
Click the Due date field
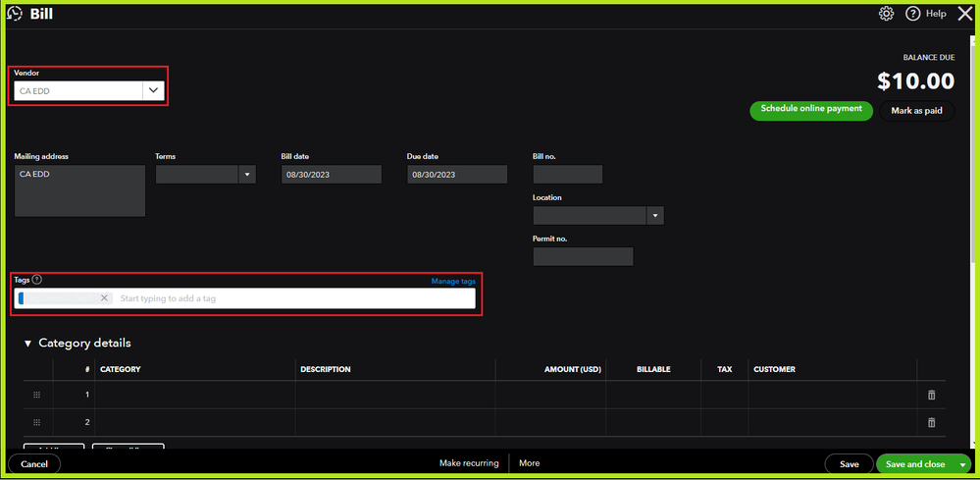(x=457, y=175)
